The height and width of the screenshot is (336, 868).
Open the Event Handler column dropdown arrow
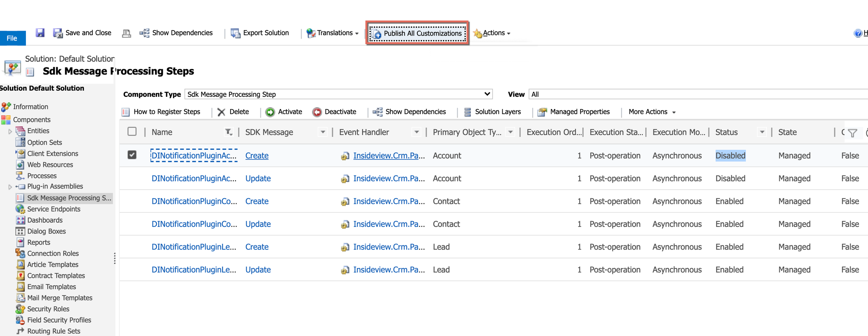[416, 132]
